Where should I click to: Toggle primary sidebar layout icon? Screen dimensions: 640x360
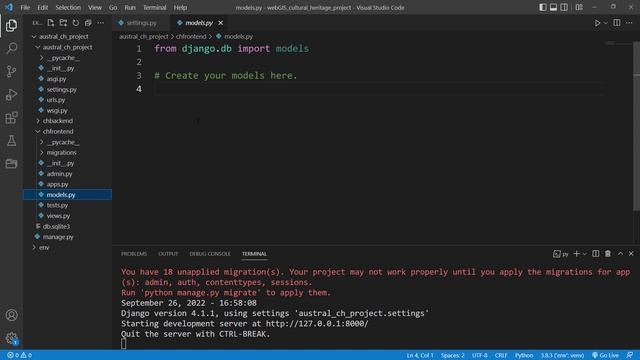[x=542, y=7]
